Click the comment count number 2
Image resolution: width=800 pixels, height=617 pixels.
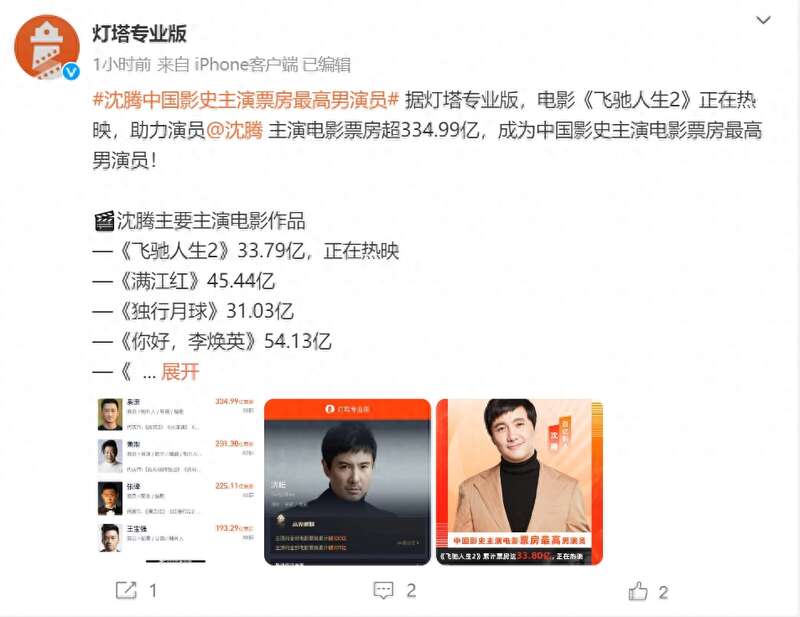[x=411, y=591]
